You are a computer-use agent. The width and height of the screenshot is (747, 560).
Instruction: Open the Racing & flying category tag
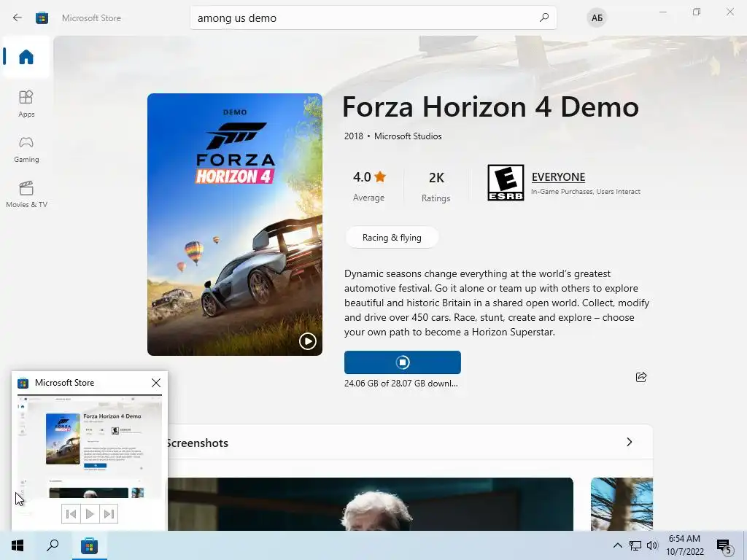[x=392, y=238]
